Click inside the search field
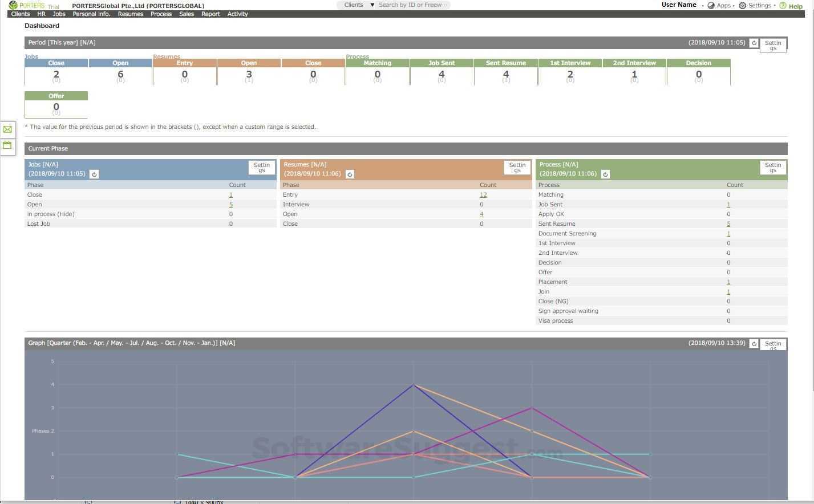Image resolution: width=814 pixels, height=504 pixels. 414,5
